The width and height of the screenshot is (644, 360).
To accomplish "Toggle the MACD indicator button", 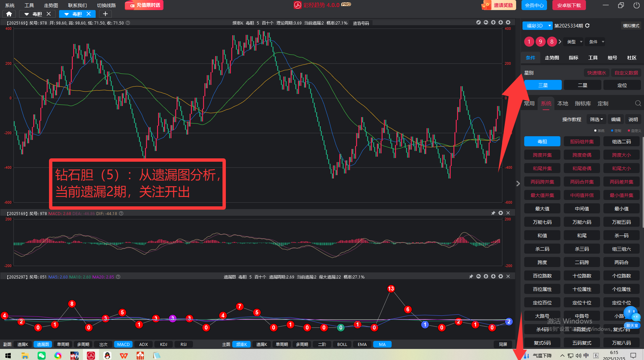I will tap(123, 344).
